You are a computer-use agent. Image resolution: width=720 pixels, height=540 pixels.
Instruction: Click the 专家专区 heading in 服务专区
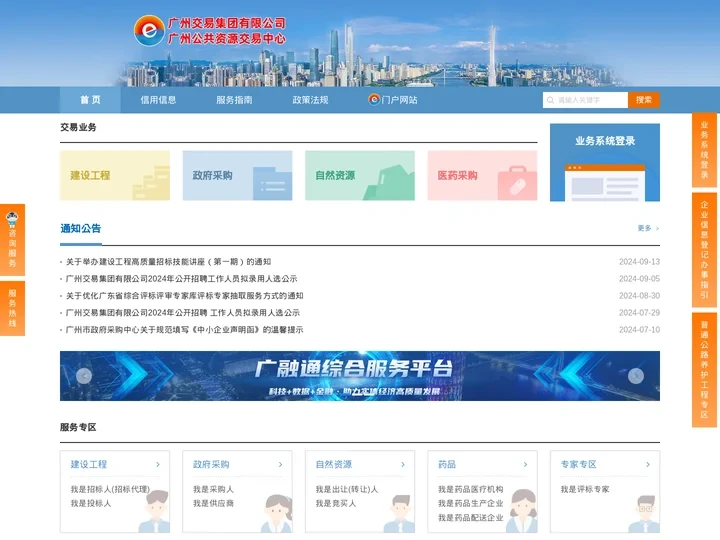coord(579,465)
